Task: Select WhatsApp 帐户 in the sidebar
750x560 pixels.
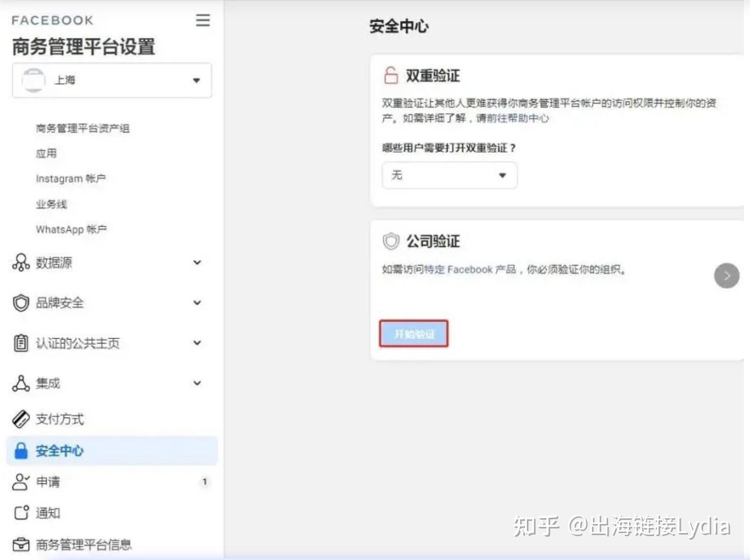Action: [x=71, y=229]
